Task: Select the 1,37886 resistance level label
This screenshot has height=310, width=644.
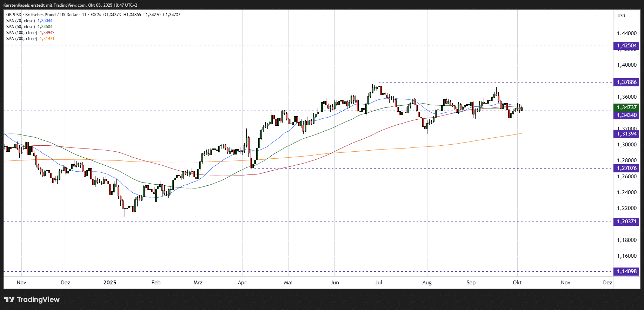Action: (x=626, y=82)
